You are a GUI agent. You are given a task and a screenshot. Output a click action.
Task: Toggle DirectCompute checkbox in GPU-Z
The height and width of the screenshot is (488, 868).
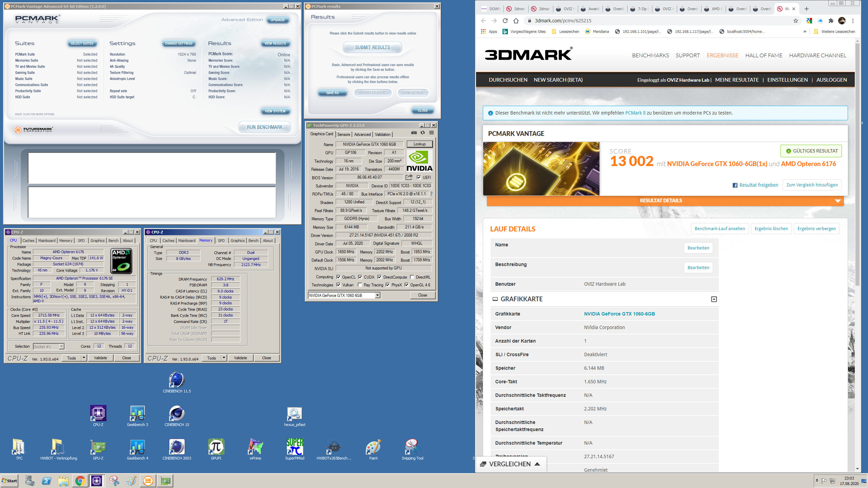coord(379,277)
